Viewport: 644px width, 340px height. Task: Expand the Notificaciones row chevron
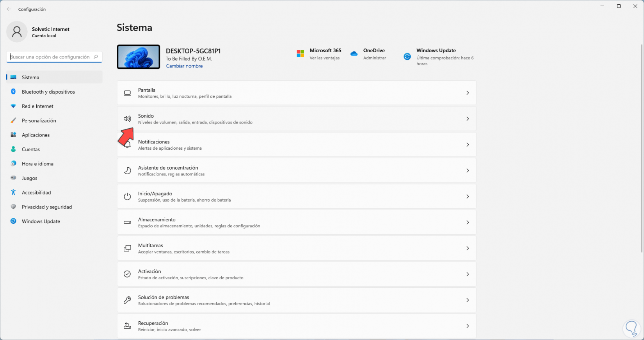[468, 145]
